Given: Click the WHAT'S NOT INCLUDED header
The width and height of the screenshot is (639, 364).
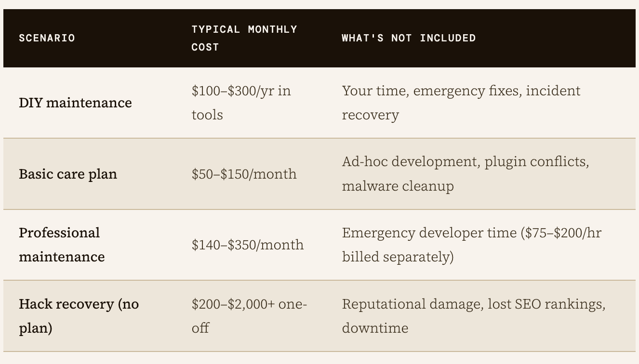Looking at the screenshot, I should [x=409, y=38].
